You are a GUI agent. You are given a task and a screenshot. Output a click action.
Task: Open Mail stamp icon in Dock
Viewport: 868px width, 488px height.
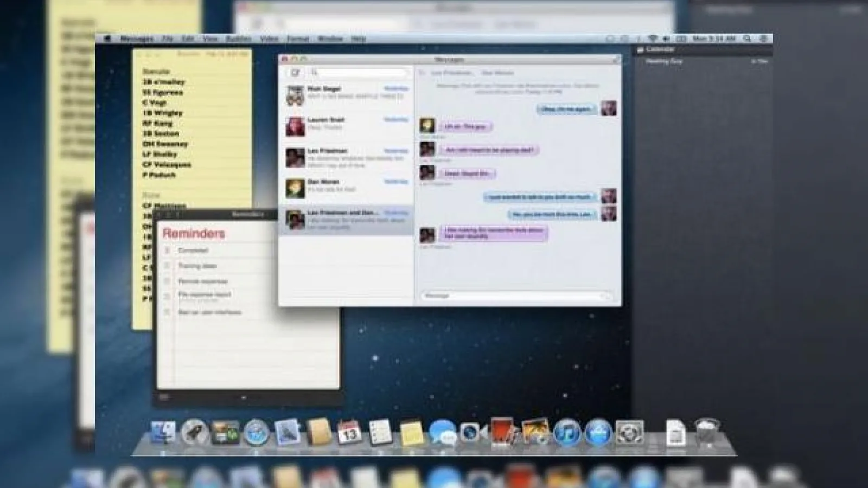click(x=288, y=433)
